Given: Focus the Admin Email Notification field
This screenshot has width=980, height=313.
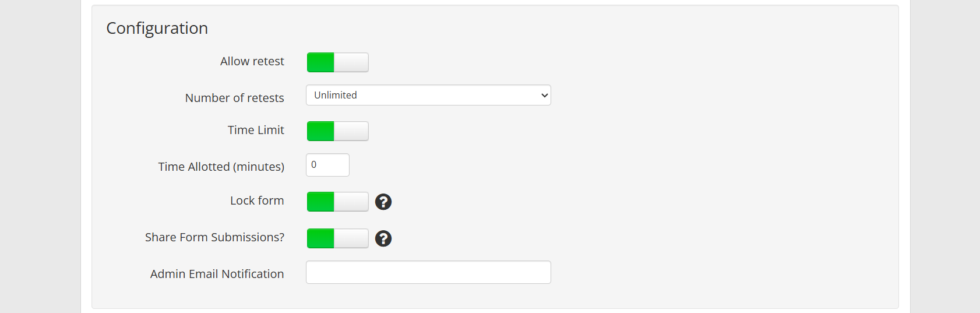Looking at the screenshot, I should coord(428,272).
